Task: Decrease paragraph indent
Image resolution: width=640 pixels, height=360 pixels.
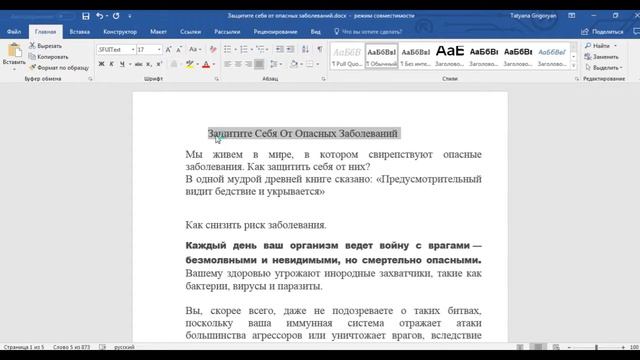Action: tap(280, 49)
